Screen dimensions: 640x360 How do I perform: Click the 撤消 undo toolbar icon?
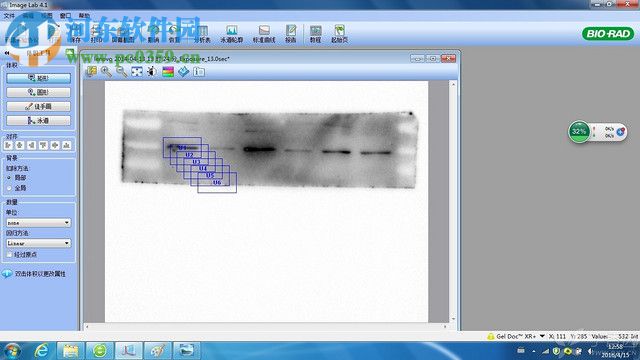[153, 34]
